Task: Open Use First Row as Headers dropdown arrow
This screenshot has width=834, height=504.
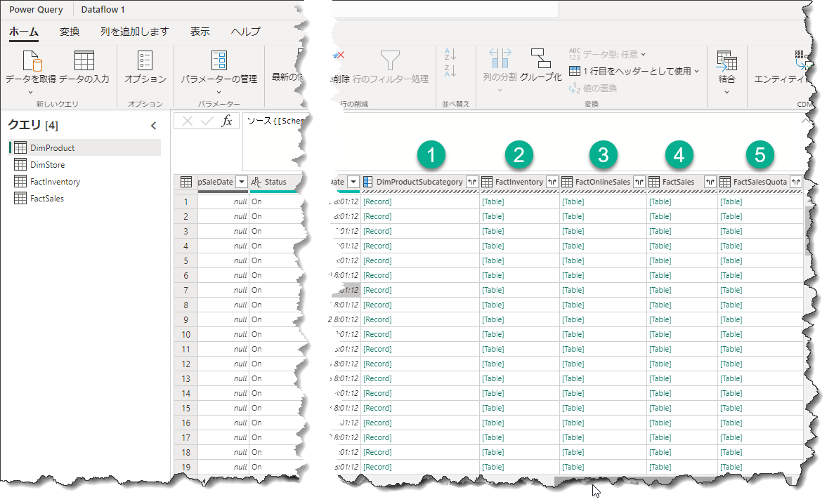Action: pos(697,71)
